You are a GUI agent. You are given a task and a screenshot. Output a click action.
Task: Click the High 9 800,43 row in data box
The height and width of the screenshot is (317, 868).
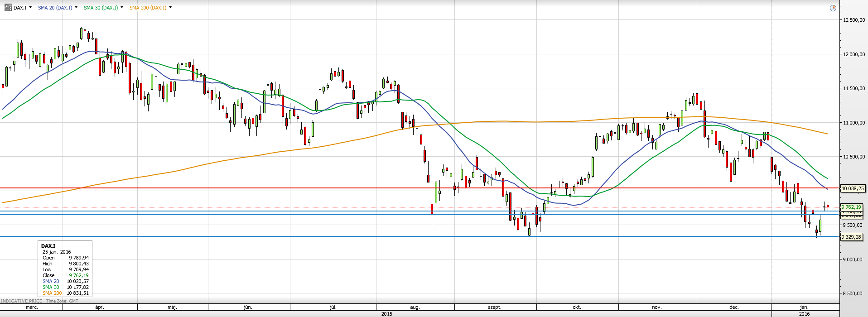65,264
